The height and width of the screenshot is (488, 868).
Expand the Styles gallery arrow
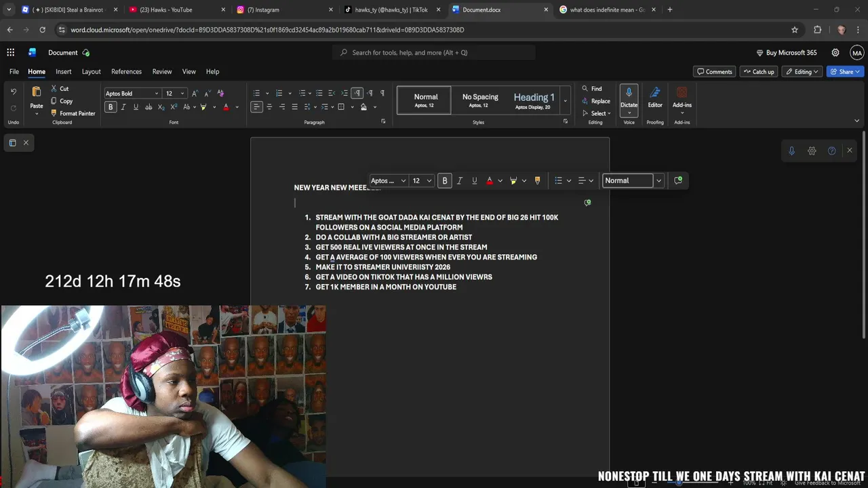(x=565, y=101)
